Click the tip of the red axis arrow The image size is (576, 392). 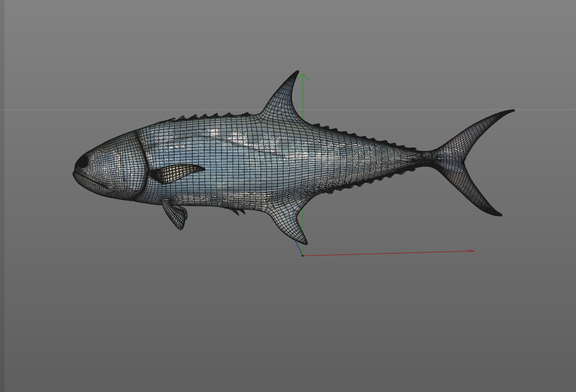coord(474,250)
